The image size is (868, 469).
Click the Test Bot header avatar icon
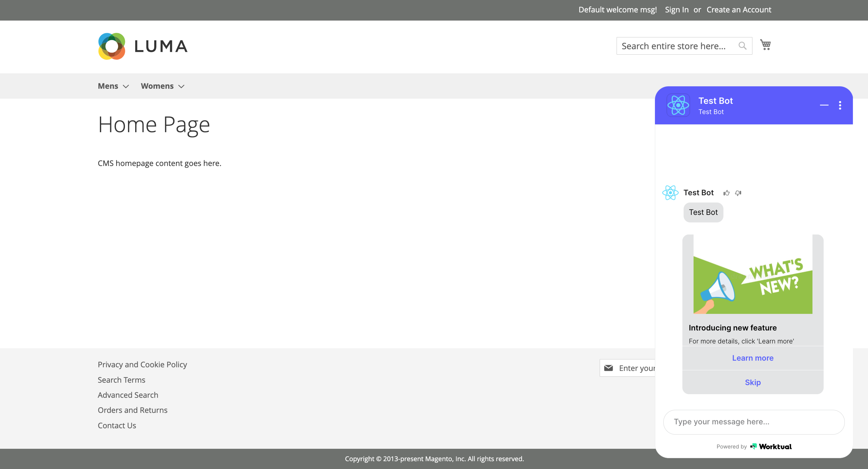coord(678,105)
